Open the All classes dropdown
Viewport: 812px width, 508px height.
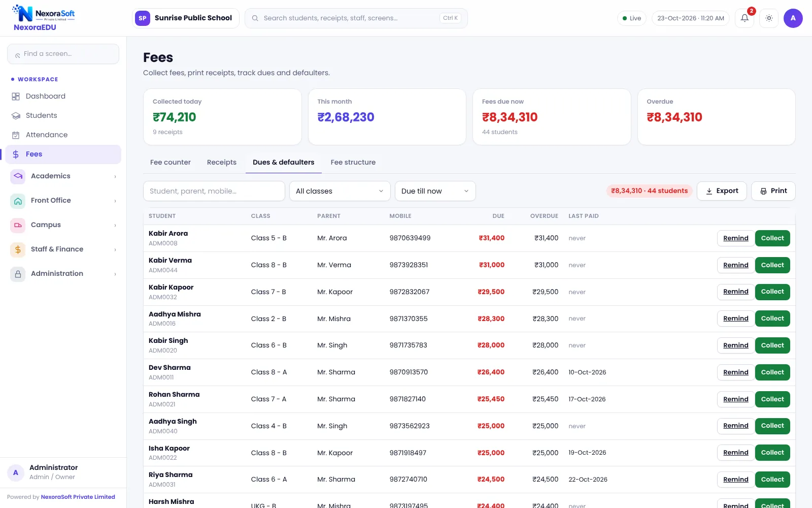(x=340, y=191)
